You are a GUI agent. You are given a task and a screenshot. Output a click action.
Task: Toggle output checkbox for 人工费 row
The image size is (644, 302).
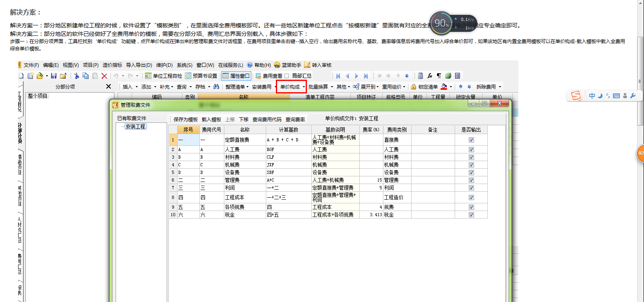coord(471,150)
